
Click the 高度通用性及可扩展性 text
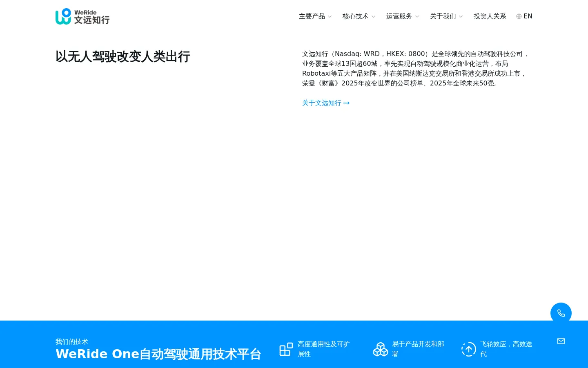(x=324, y=349)
